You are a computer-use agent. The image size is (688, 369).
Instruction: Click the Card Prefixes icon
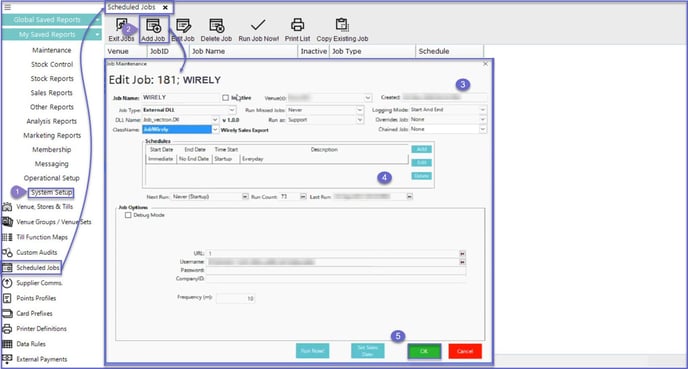(7, 313)
